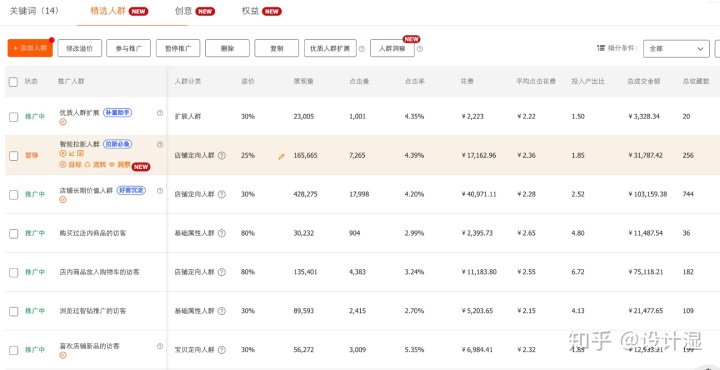Click the 暂停 status in 智能拉新人群 row
The width and height of the screenshot is (720, 370).
(32, 156)
